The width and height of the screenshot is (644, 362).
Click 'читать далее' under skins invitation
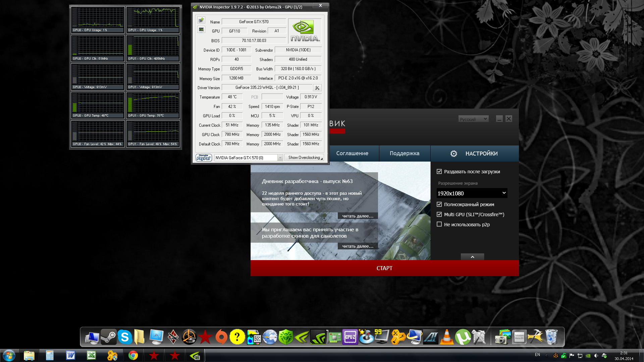pos(358,246)
